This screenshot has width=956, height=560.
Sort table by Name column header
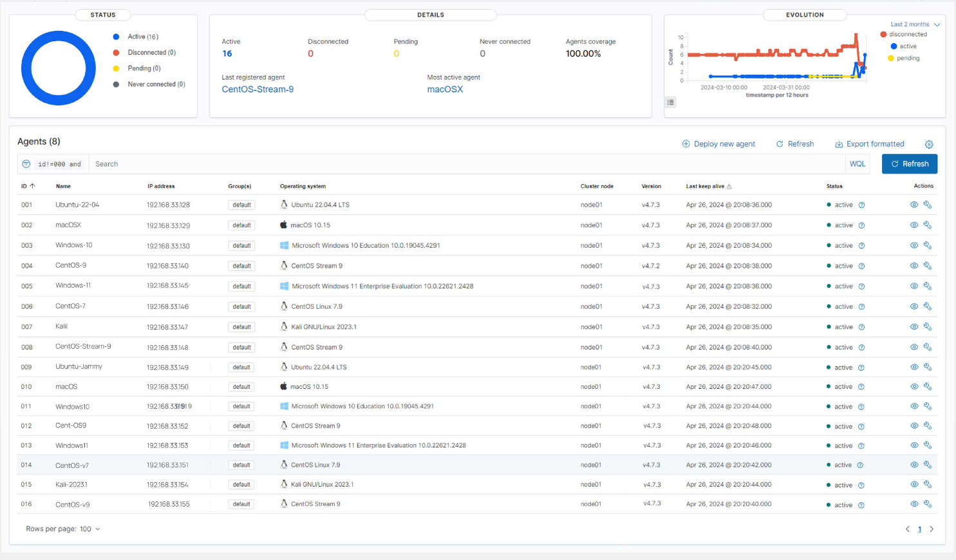pos(63,187)
